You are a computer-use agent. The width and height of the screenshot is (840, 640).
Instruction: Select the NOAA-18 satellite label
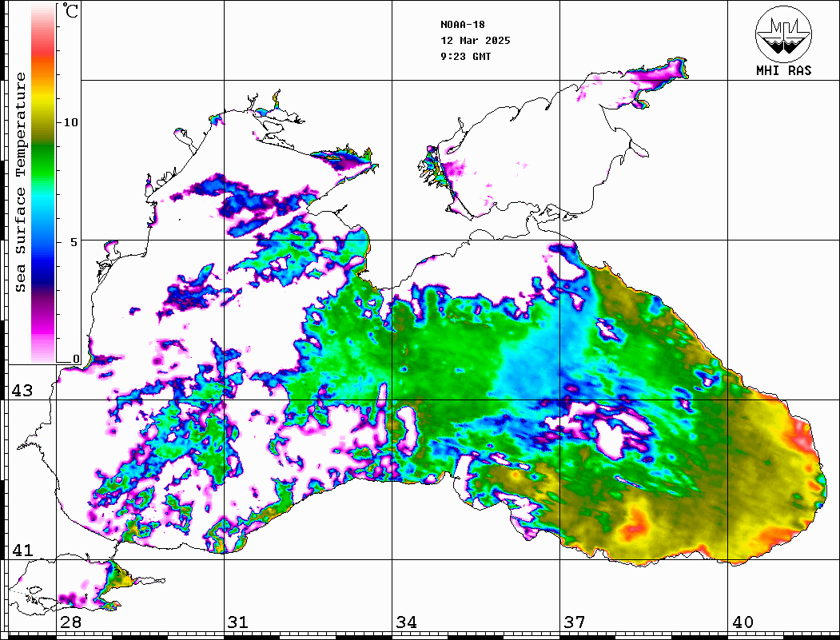point(462,25)
